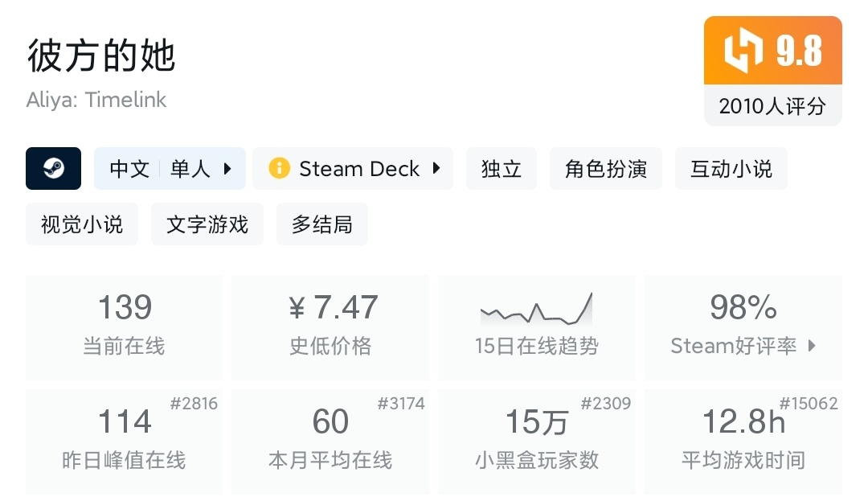The image size is (868, 497).
Task: Tap the 平均游戏时间 12.8h card
Action: 743,441
